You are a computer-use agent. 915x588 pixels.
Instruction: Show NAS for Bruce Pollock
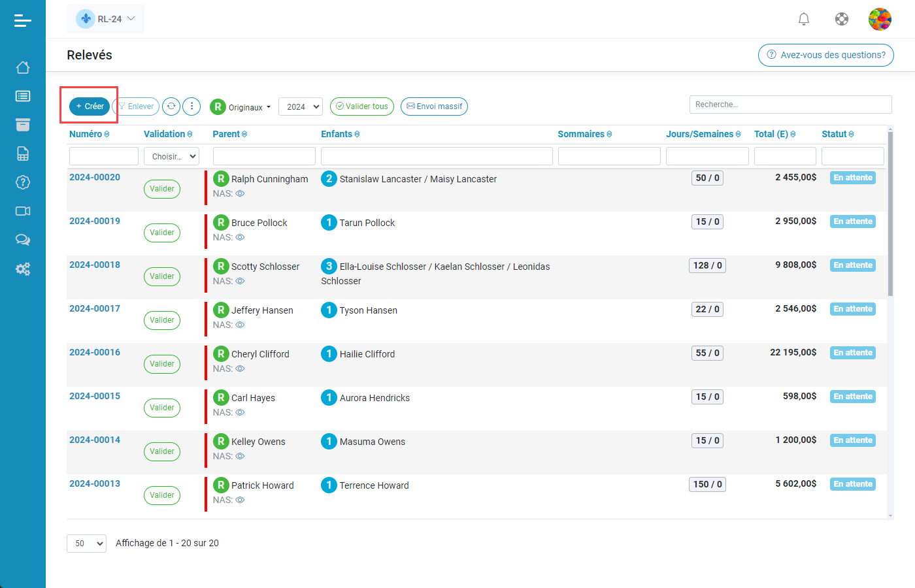pos(240,238)
